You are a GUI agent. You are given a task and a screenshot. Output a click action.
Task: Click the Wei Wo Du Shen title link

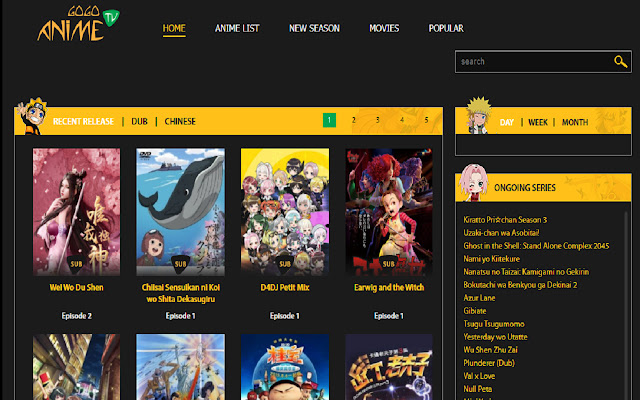(76, 287)
